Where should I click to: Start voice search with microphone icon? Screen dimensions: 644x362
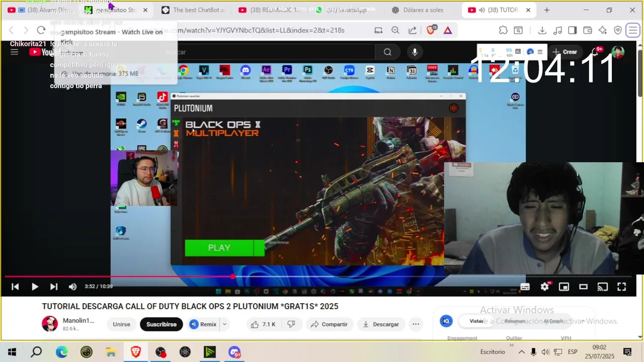(415, 52)
